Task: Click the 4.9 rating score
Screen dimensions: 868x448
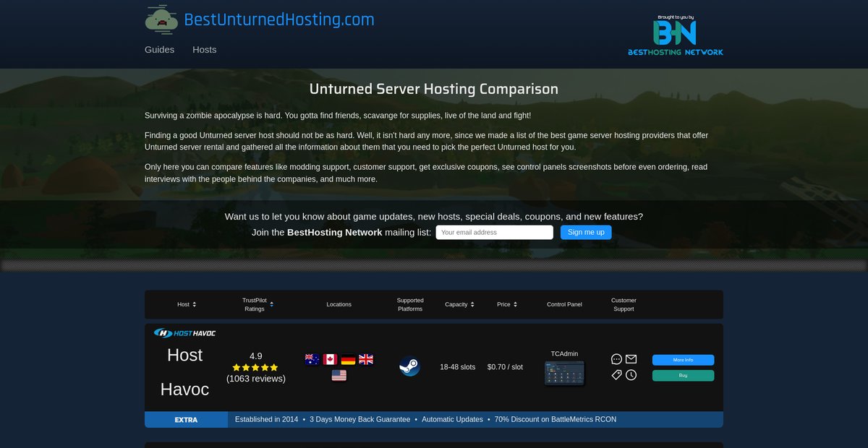Action: pyautogui.click(x=256, y=356)
